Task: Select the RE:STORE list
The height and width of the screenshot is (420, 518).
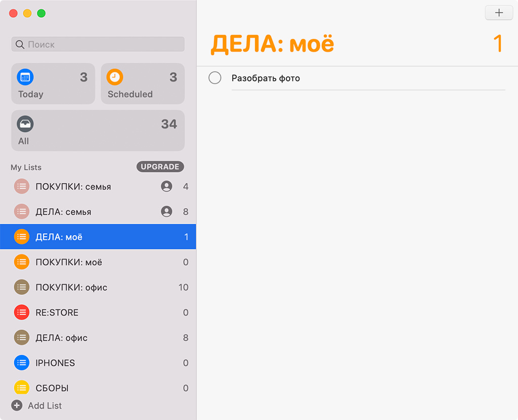Action: 98,312
